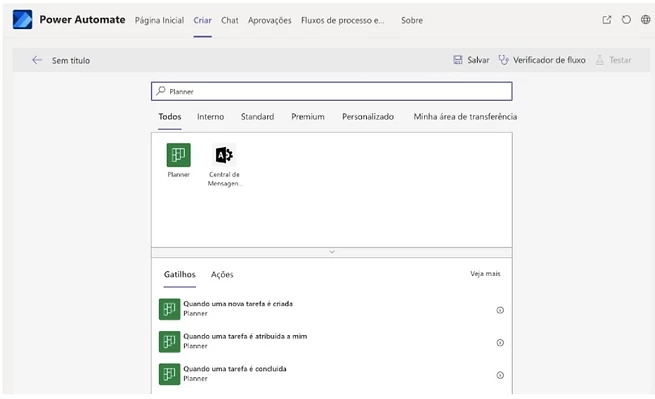
Task: Show info for tarefa é concluída trigger
Action: pyautogui.click(x=500, y=375)
